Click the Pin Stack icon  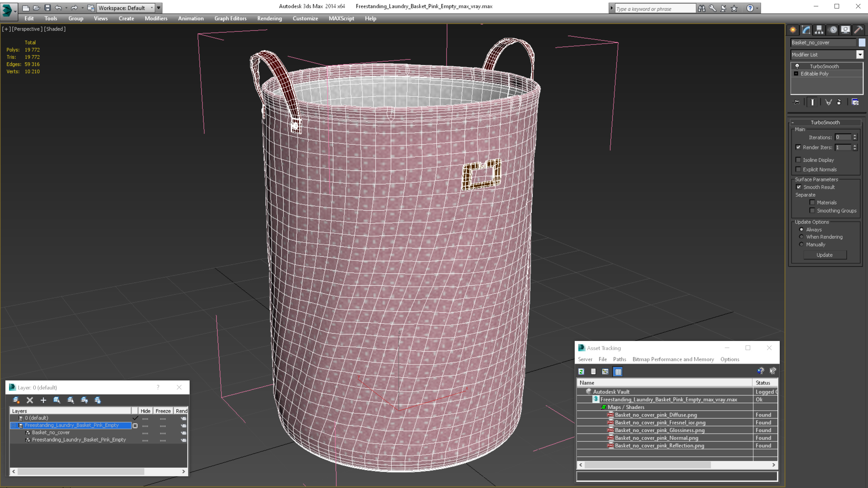[796, 102]
